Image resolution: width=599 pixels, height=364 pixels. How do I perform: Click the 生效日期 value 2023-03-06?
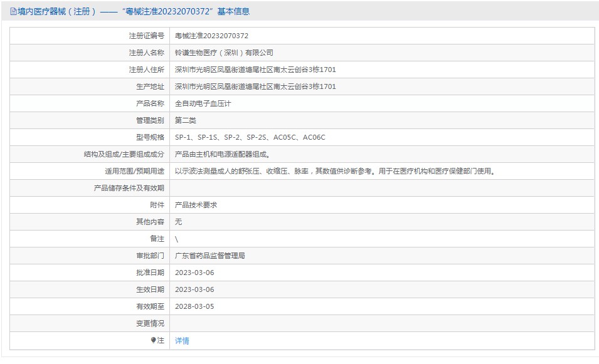[194, 289]
